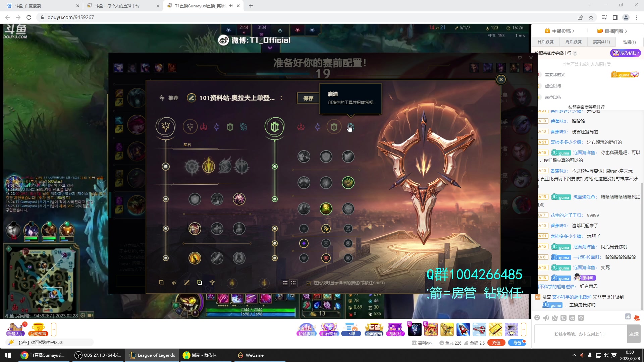Select the diamond shard in the first shard row

coord(304,229)
